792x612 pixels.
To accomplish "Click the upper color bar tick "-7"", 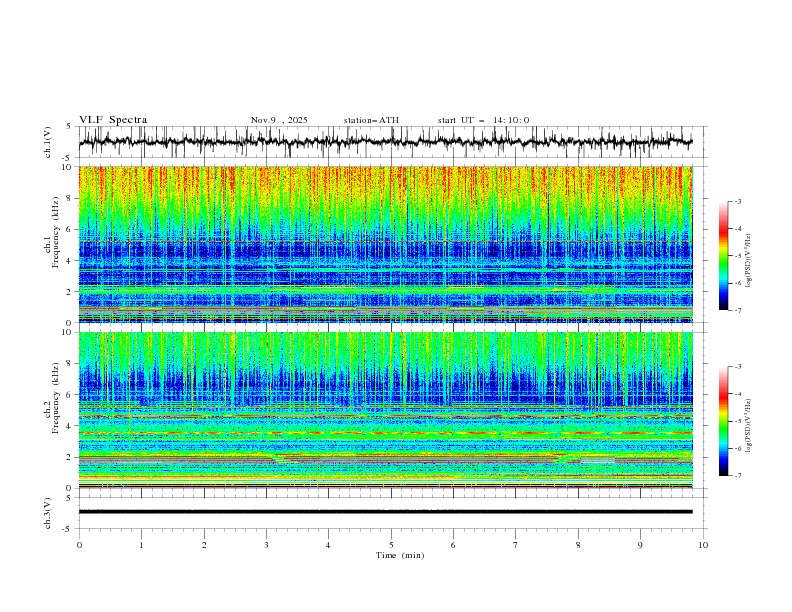I will [737, 310].
